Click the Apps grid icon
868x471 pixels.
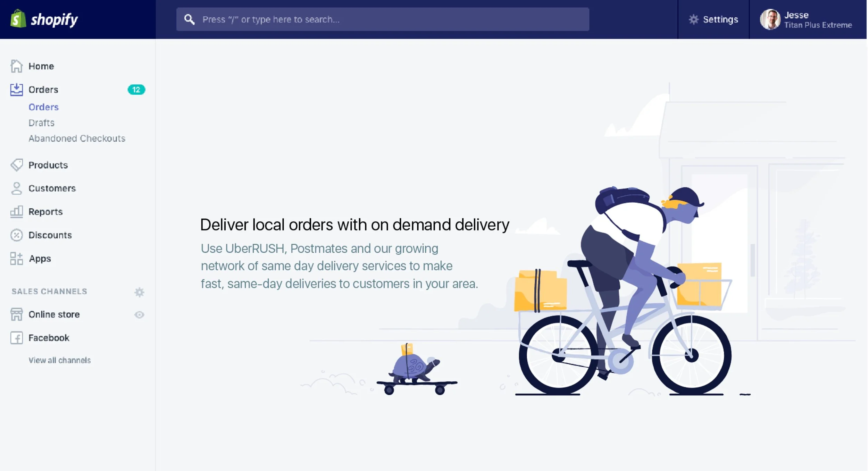pyautogui.click(x=16, y=258)
